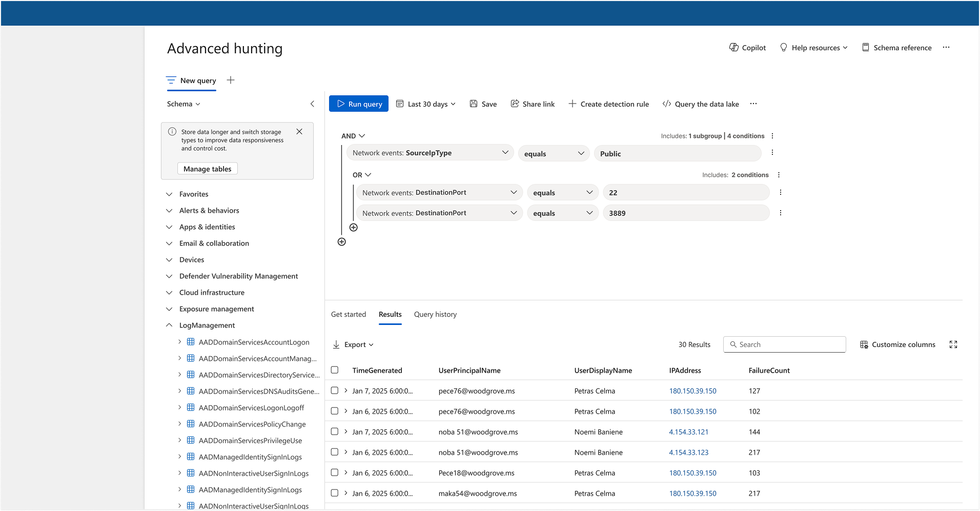The width and height of the screenshot is (980, 511).
Task: Expand results to full screen
Action: tap(953, 344)
